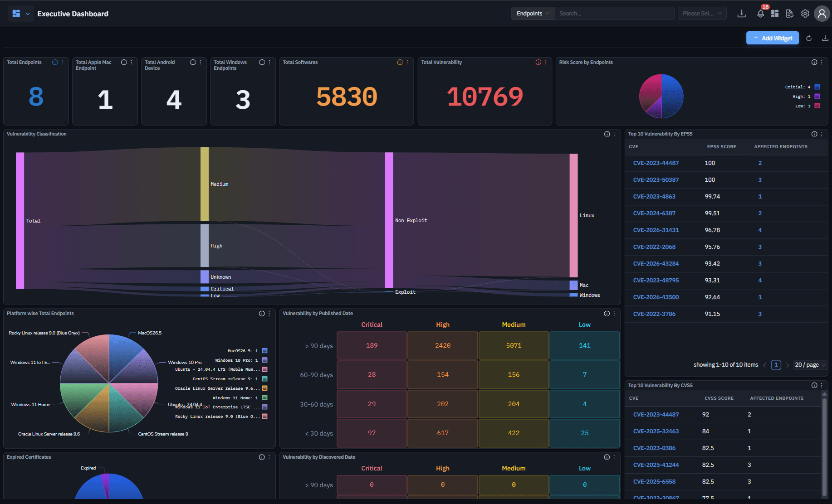Click the 5830 Total Softwares value
This screenshot has width=832, height=504.
(x=347, y=97)
